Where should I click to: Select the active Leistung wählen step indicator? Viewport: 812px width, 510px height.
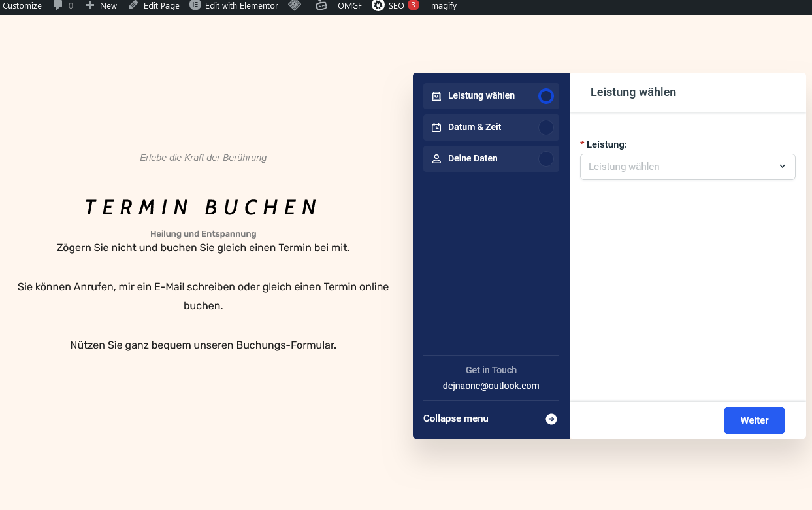click(x=546, y=96)
